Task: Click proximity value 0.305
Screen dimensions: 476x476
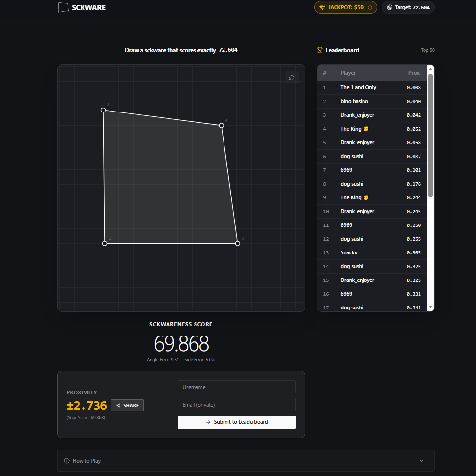Action: 414,252
